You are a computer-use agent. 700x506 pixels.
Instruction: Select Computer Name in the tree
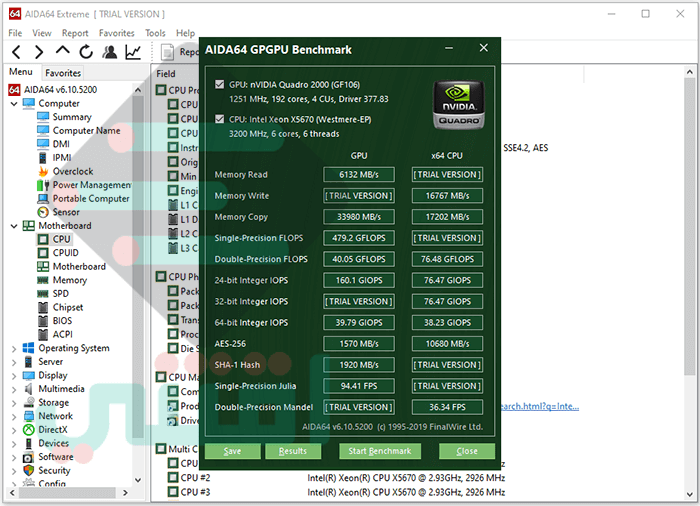tap(86, 130)
